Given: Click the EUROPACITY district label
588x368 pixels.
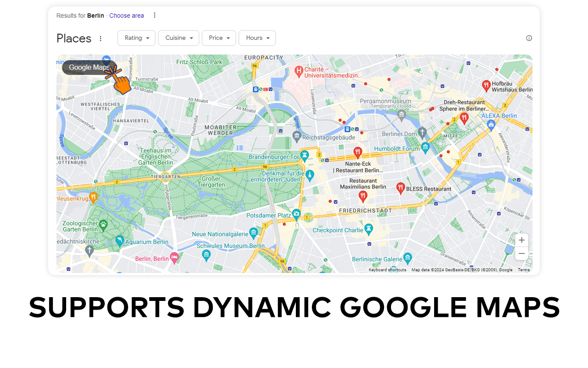Looking at the screenshot, I should 264,57.
